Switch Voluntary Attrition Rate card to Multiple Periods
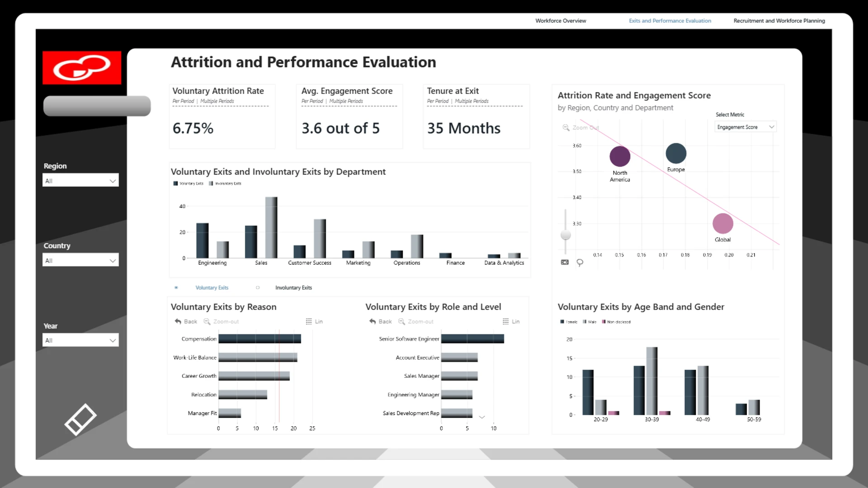Image resolution: width=868 pixels, height=488 pixels. 217,101
